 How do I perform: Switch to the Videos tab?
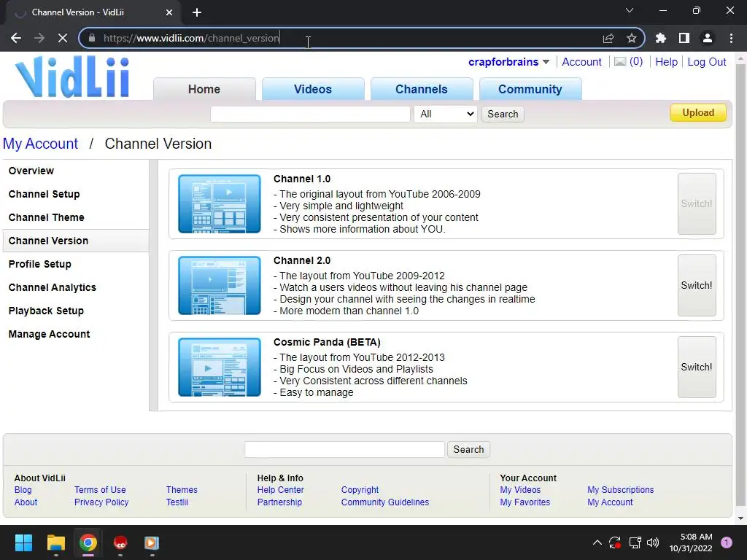point(313,89)
